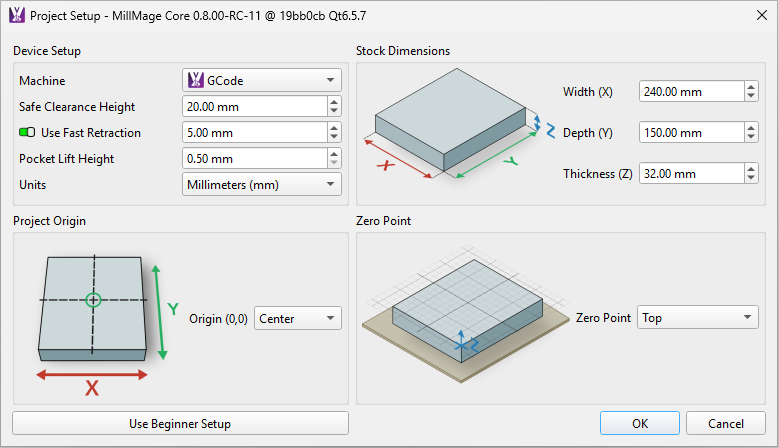Click the GCode icon in Machine field
779x448 pixels.
point(196,80)
